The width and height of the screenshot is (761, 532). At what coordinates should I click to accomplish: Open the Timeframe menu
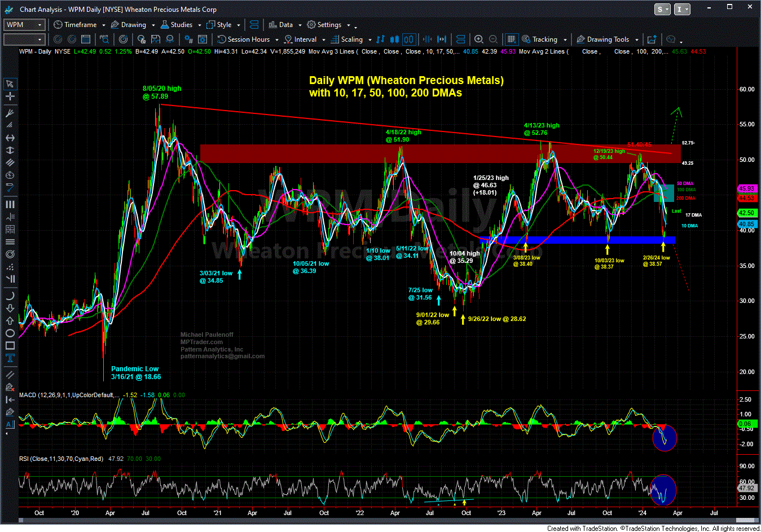[75, 25]
